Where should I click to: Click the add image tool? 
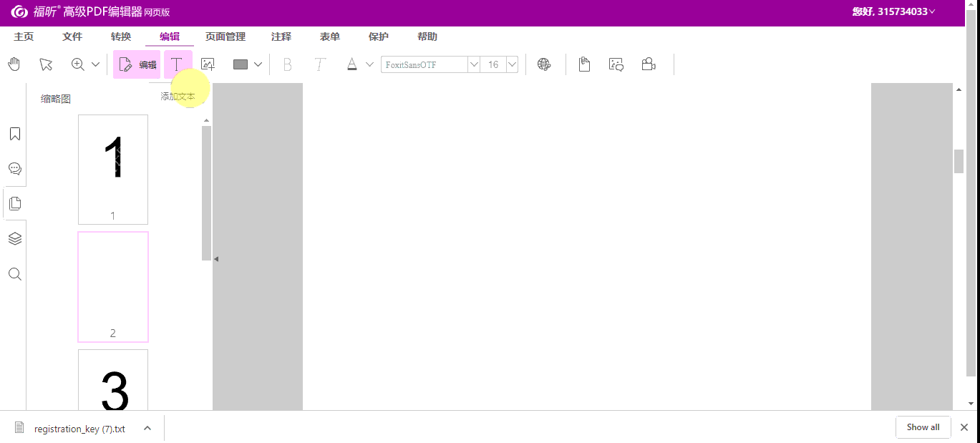click(208, 64)
